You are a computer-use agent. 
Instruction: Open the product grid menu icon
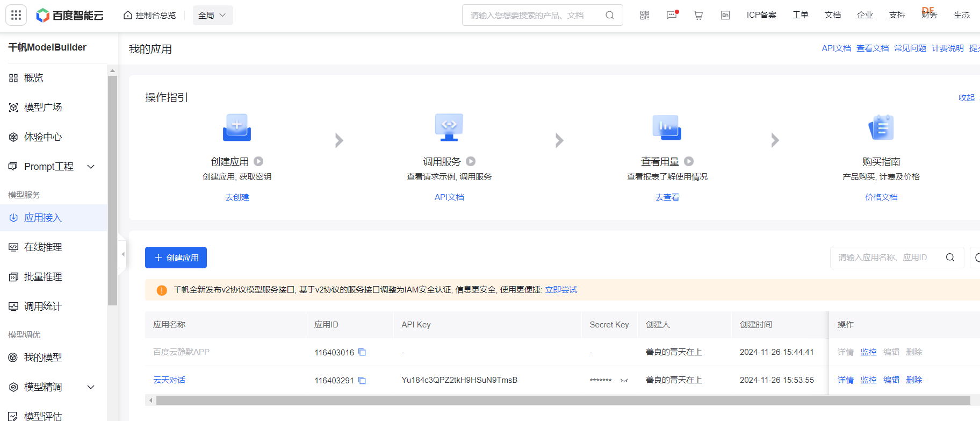click(16, 15)
